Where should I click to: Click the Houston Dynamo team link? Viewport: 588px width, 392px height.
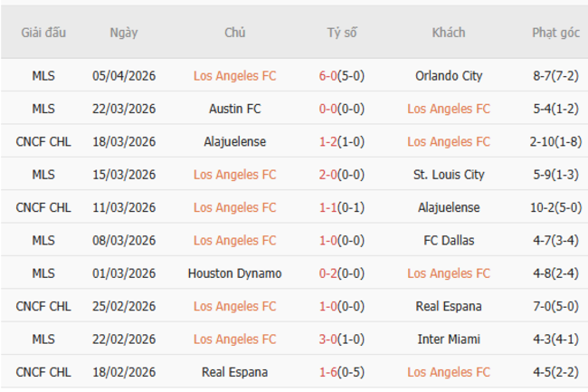[235, 273]
